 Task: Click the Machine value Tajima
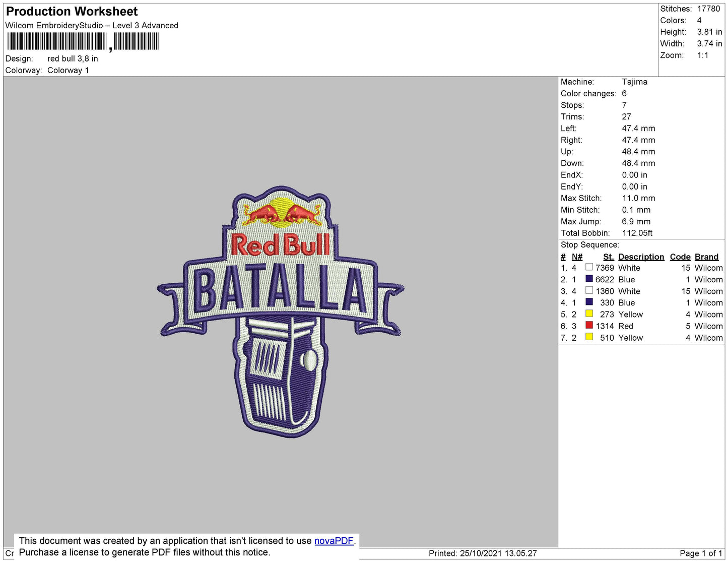pyautogui.click(x=635, y=82)
